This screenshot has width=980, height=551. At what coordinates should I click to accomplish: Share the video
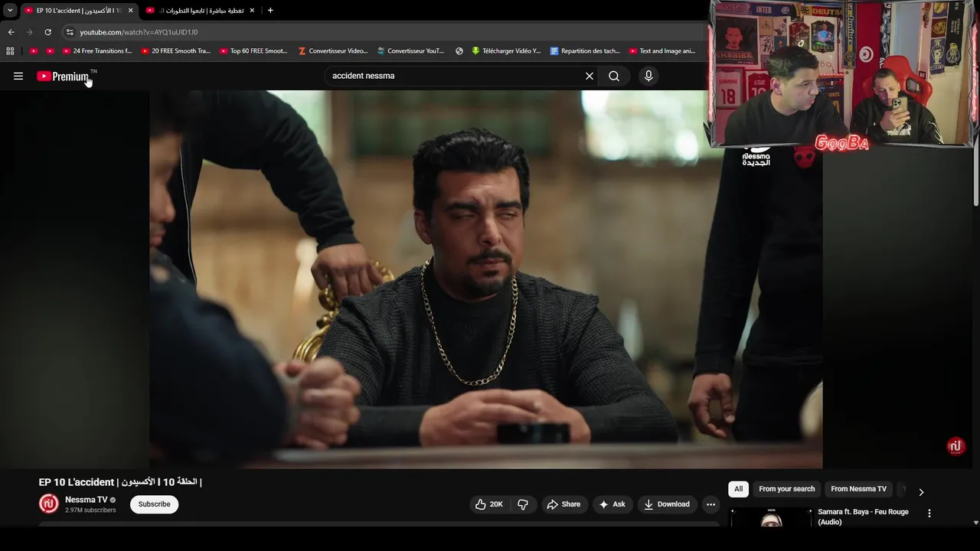[x=563, y=504]
